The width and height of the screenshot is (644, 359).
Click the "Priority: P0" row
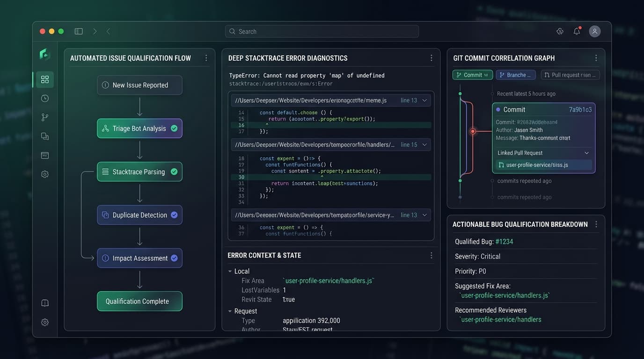[x=527, y=271]
